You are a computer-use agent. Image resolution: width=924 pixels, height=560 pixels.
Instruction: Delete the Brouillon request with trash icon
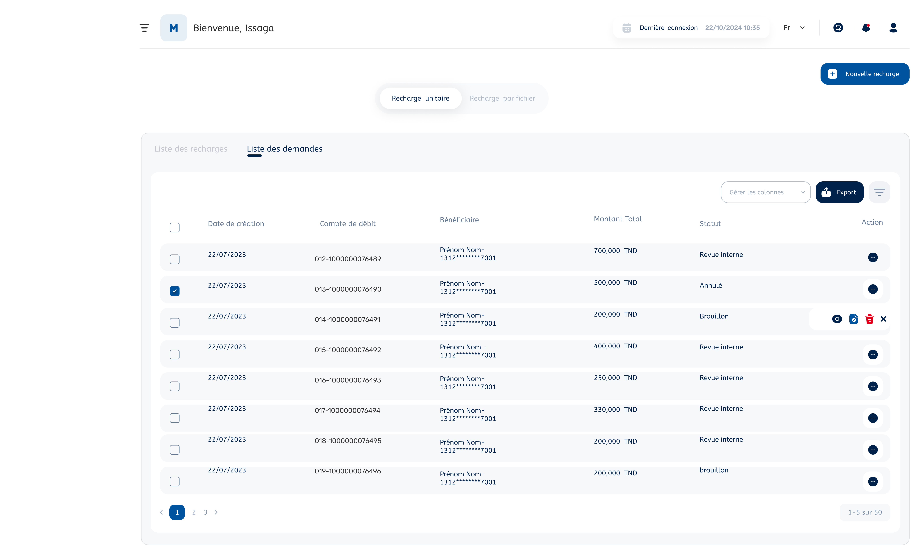870,319
